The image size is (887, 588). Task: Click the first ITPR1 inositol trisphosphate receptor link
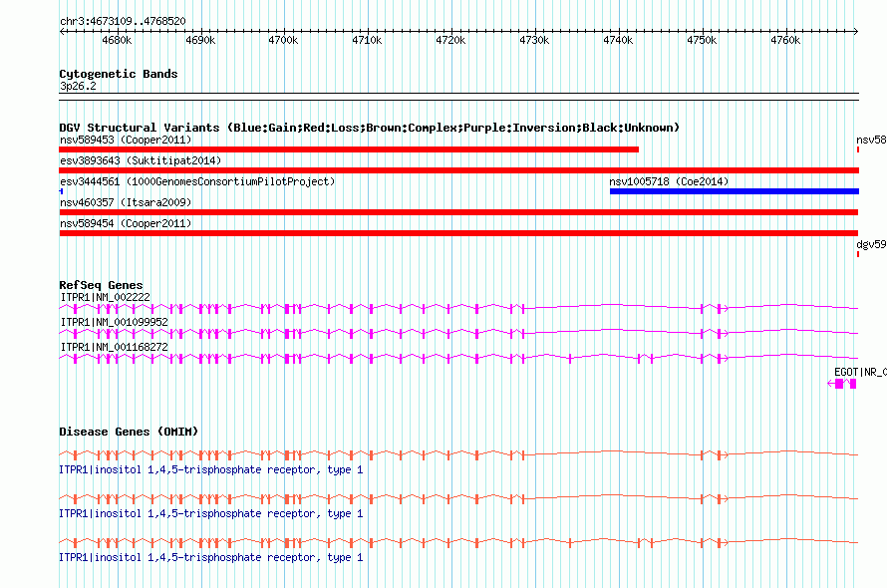tap(211, 469)
